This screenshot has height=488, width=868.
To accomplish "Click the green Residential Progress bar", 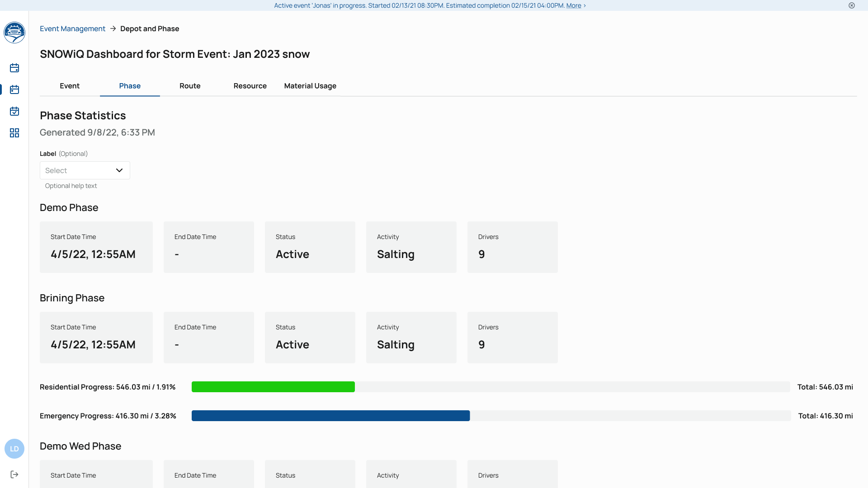I will 273,387.
